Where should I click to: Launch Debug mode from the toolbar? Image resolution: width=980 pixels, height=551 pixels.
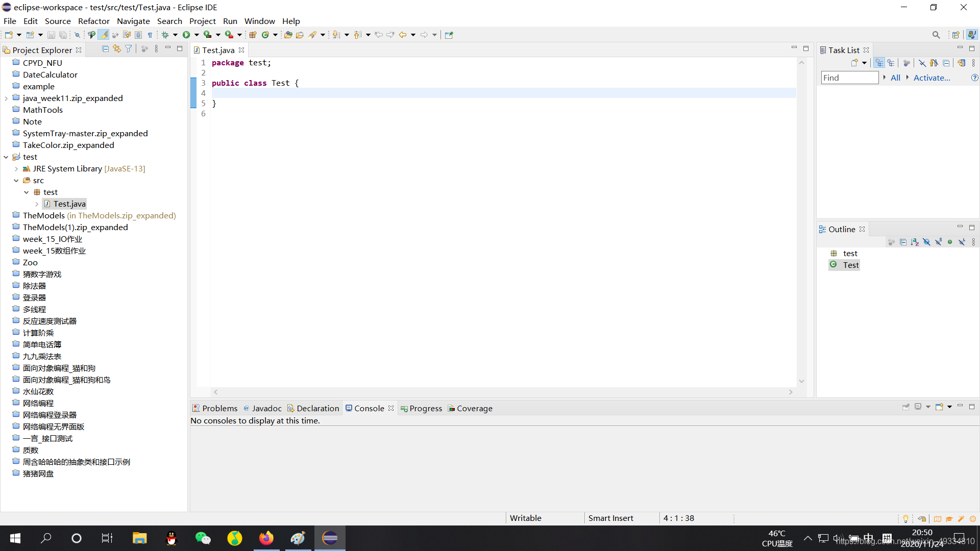coord(165,34)
